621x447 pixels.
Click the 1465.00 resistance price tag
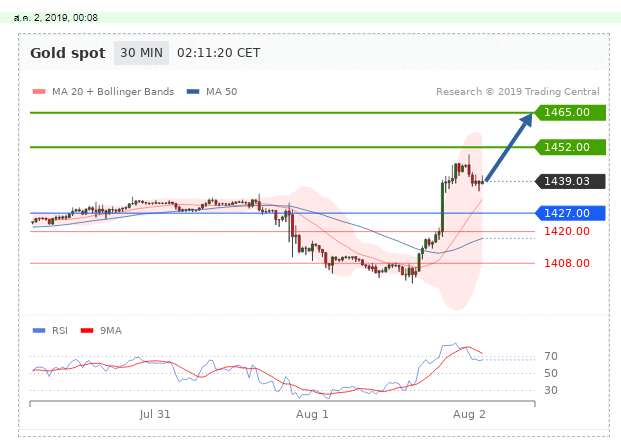(x=570, y=112)
